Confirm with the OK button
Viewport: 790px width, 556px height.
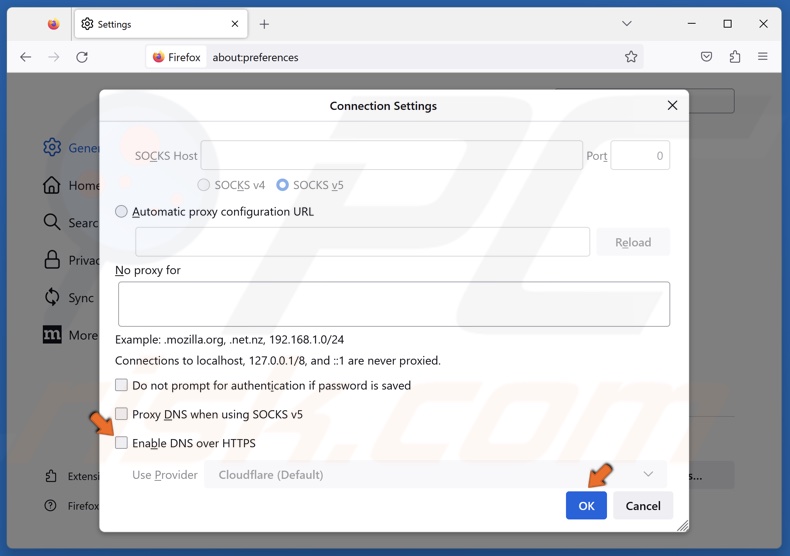(x=586, y=506)
